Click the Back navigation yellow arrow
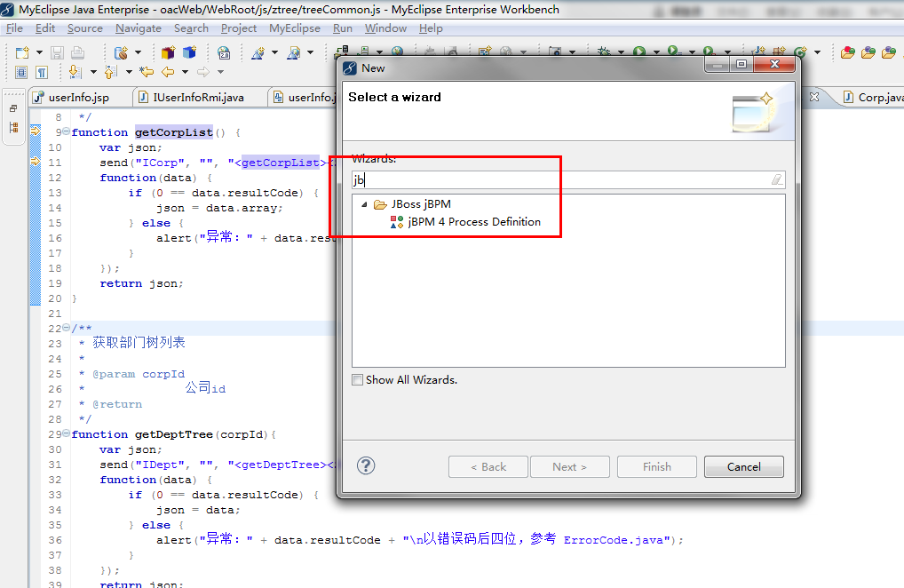The width and height of the screenshot is (904, 588). point(168,72)
